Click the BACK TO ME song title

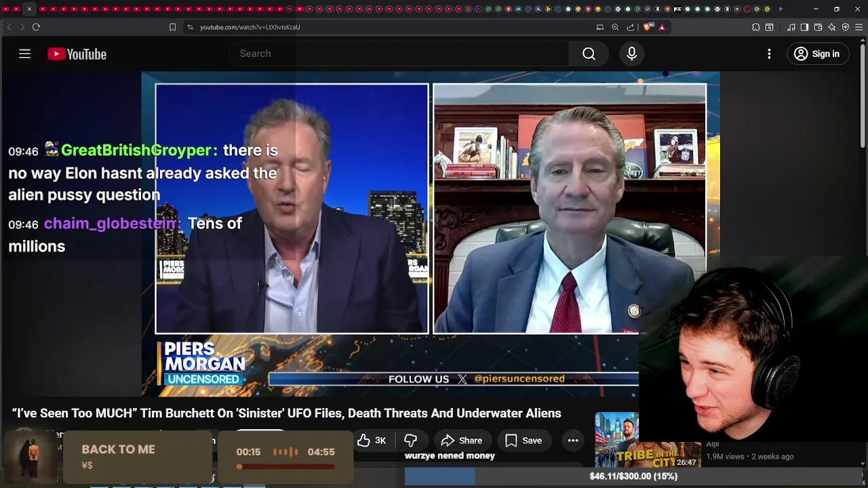pyautogui.click(x=118, y=449)
